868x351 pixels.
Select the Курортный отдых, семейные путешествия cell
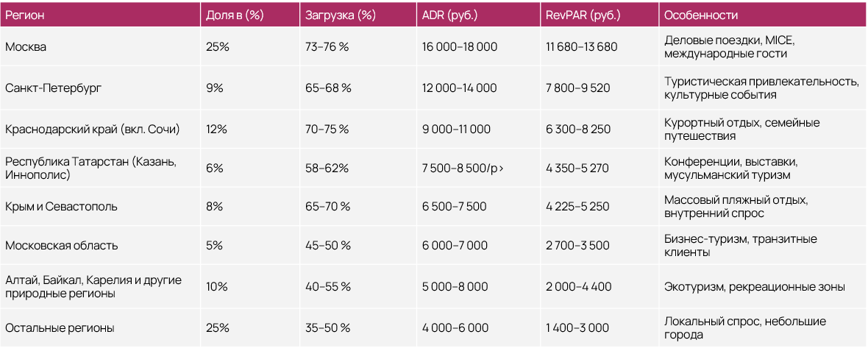point(741,129)
